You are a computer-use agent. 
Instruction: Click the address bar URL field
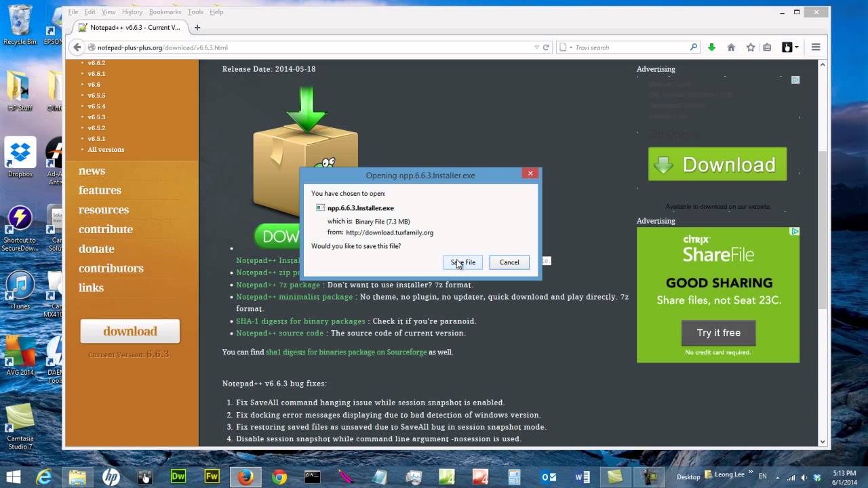pos(312,47)
